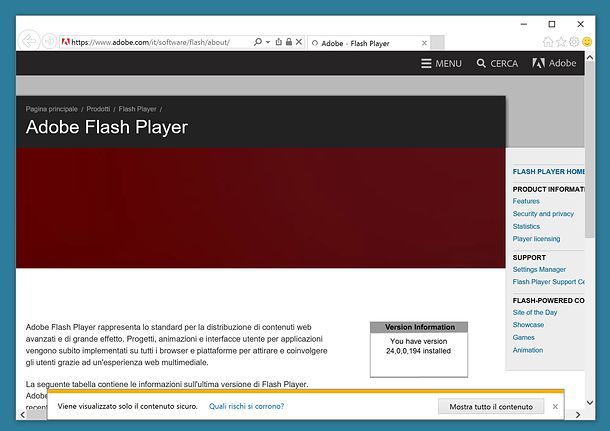
Task: Click the browser back arrow button
Action: (x=29, y=40)
